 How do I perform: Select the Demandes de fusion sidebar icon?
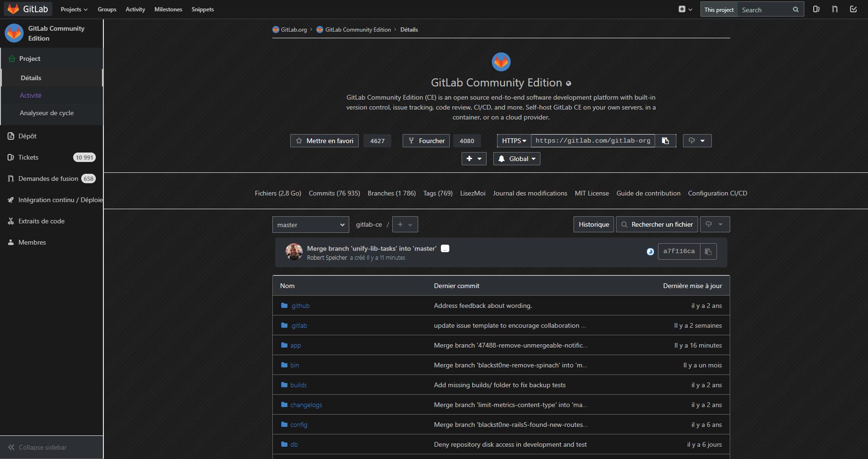10,178
